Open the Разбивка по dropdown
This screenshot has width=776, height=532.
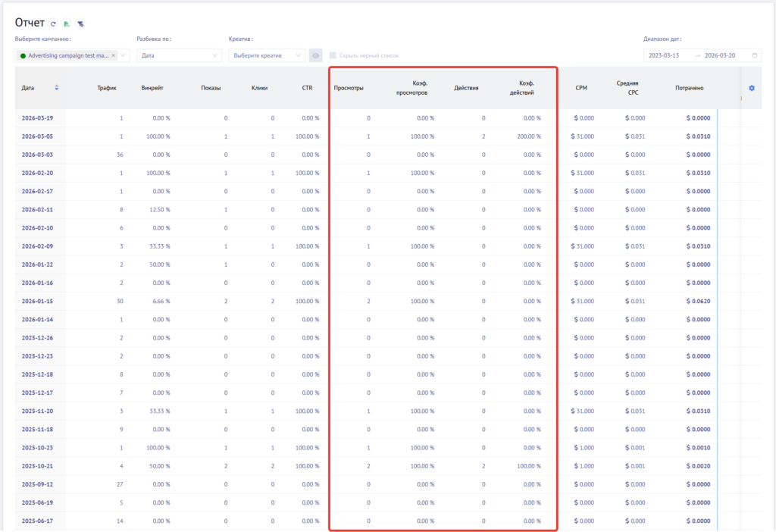point(178,55)
